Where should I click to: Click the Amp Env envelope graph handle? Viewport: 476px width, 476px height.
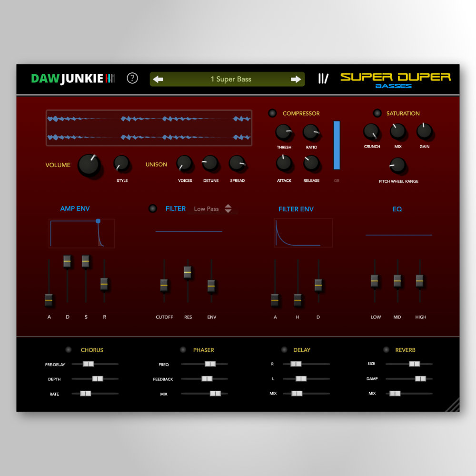pos(98,221)
